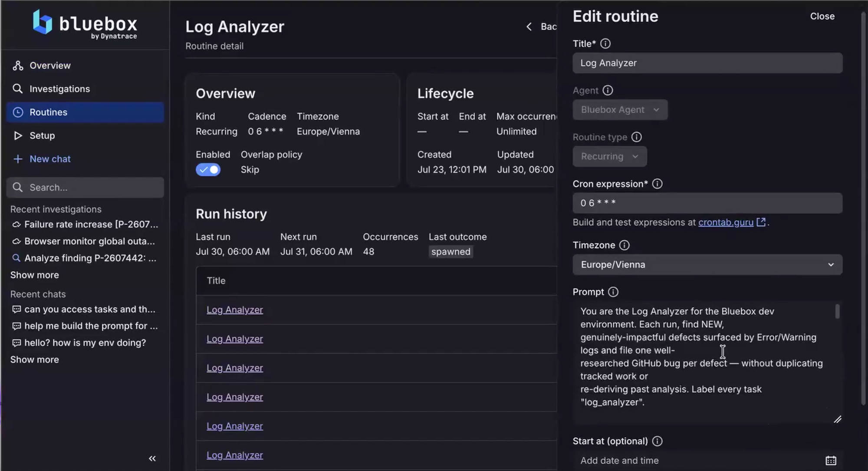Click the New chat plus icon
Screen dimensions: 868x471
point(18,159)
